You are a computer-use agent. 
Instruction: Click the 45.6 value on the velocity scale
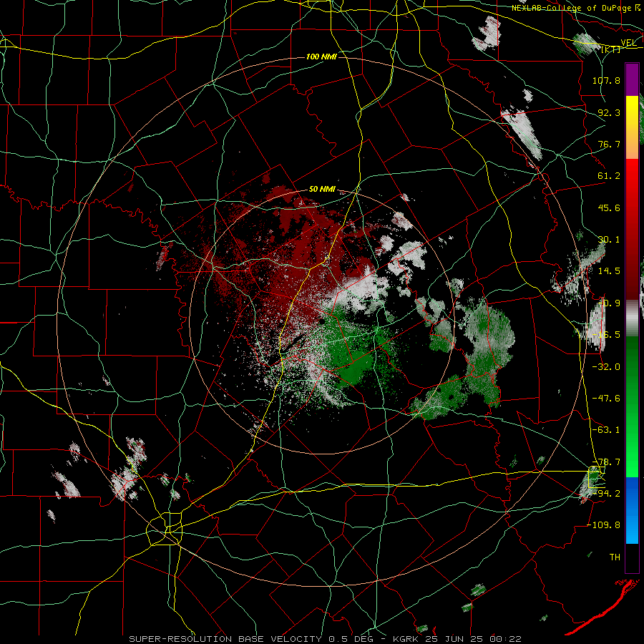(609, 208)
